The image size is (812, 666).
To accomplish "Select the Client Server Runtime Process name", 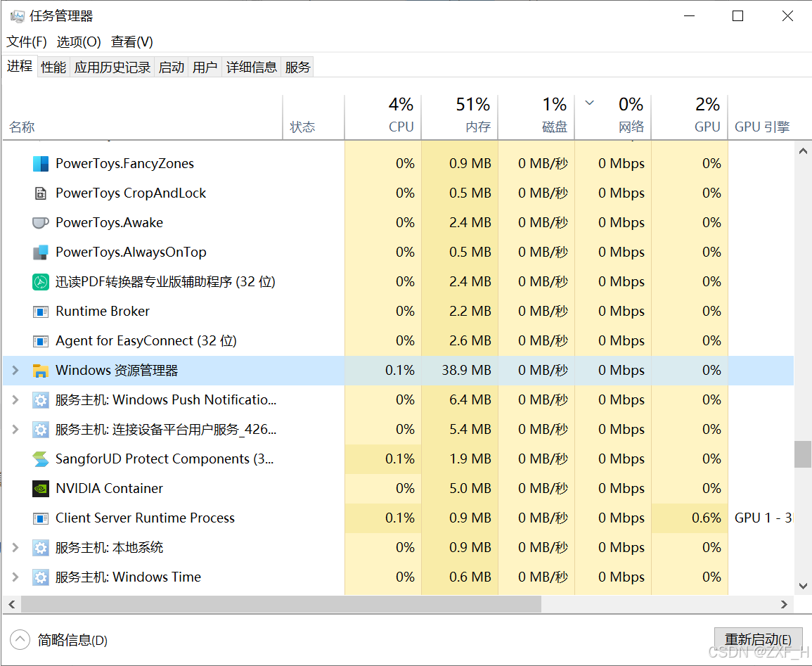I will tap(145, 518).
